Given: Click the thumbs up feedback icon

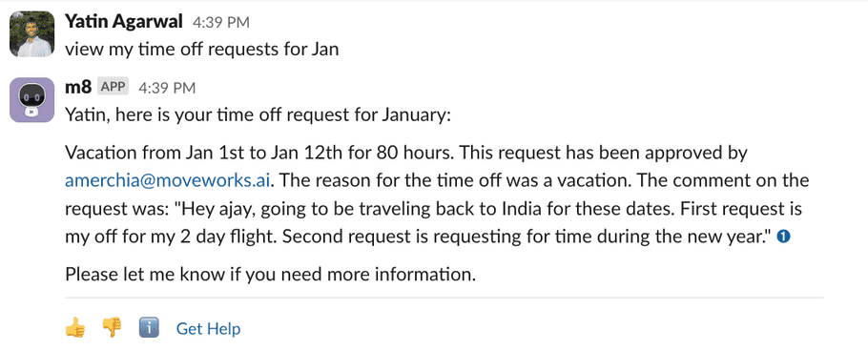Looking at the screenshot, I should pyautogui.click(x=74, y=328).
